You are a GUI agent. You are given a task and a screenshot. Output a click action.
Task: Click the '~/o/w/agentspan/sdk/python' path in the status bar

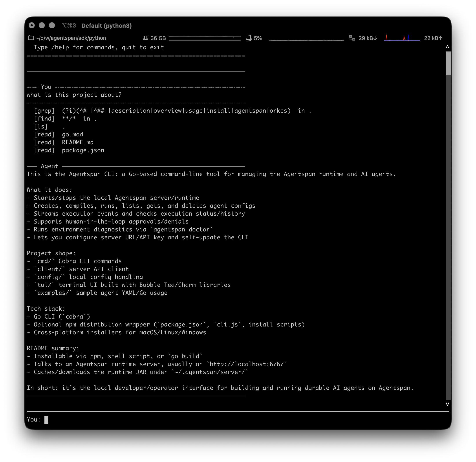pos(71,38)
